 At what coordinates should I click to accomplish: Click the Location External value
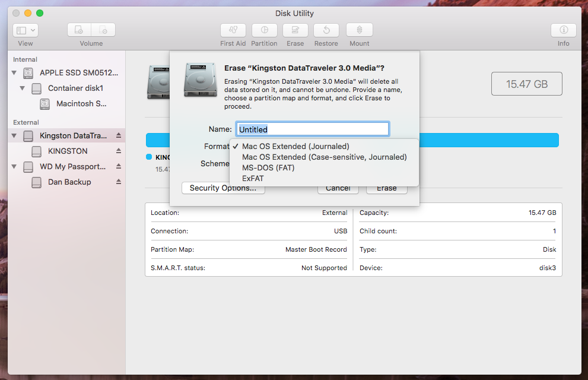(335, 213)
